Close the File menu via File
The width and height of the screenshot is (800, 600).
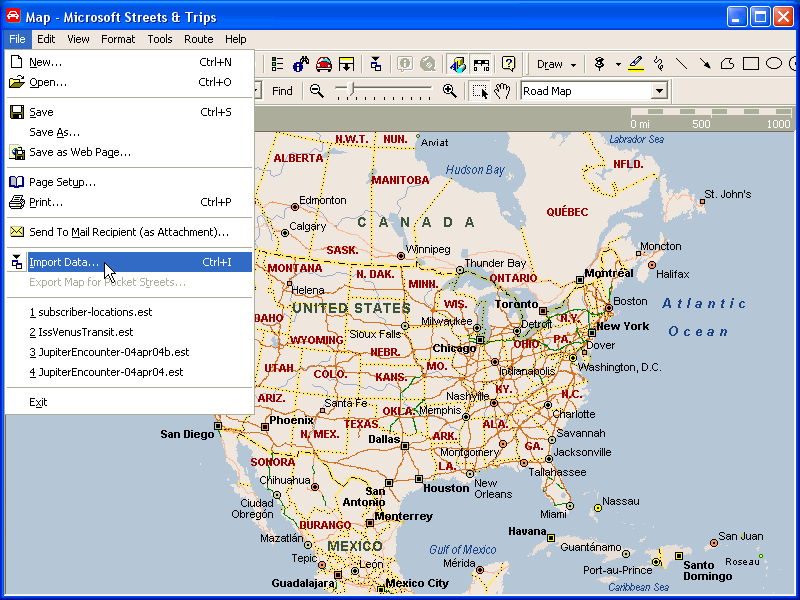pos(17,39)
